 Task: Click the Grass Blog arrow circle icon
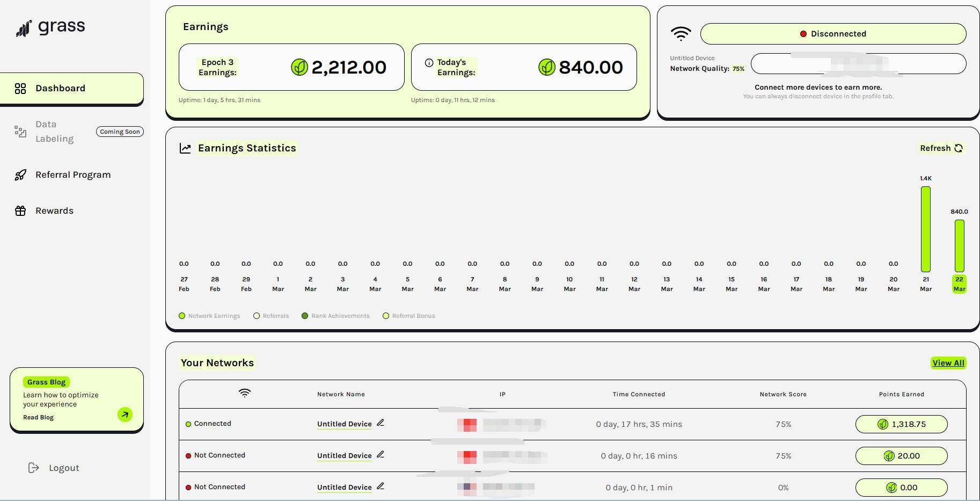(125, 415)
